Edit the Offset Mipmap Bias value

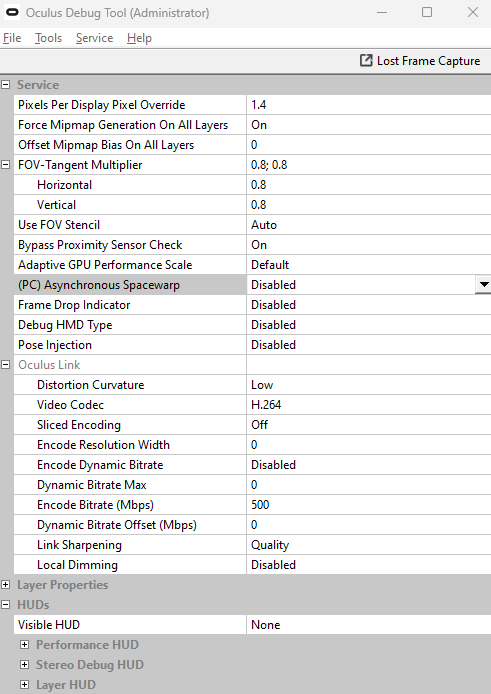tap(369, 145)
